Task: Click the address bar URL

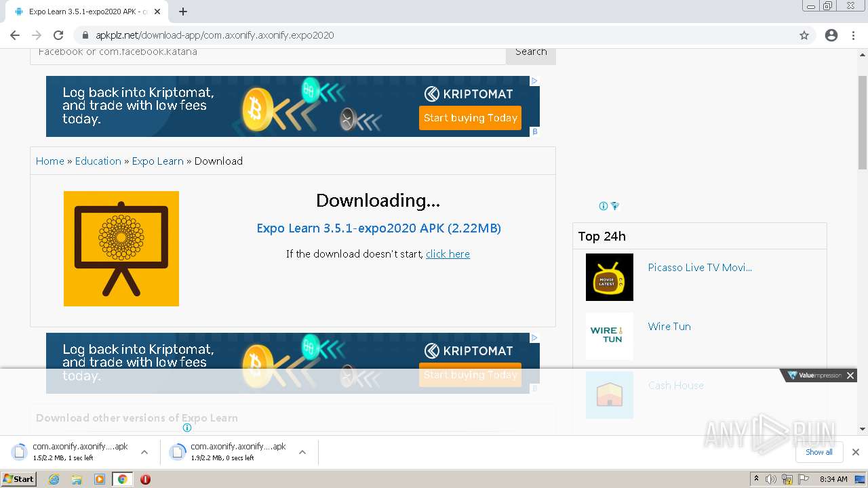Action: pos(214,35)
